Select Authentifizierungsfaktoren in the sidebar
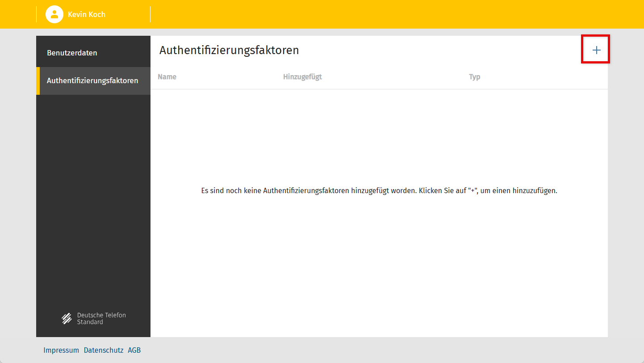This screenshot has height=363, width=644. pos(92,81)
